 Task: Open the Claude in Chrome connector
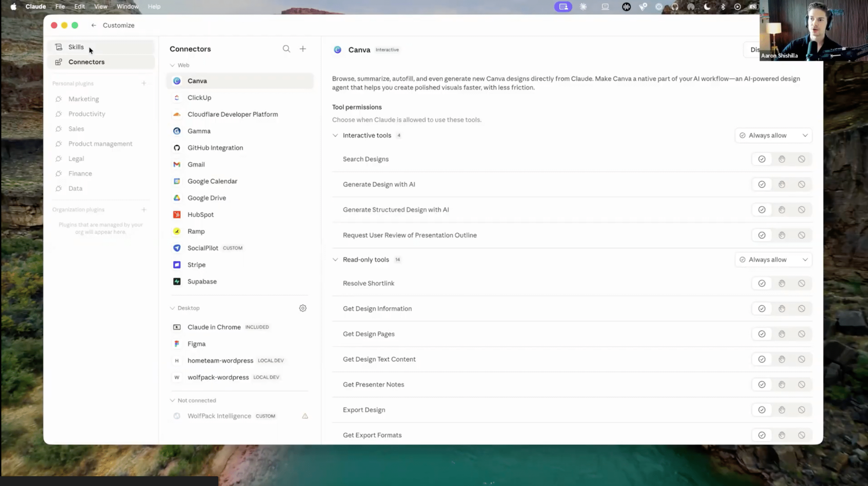(x=240, y=327)
